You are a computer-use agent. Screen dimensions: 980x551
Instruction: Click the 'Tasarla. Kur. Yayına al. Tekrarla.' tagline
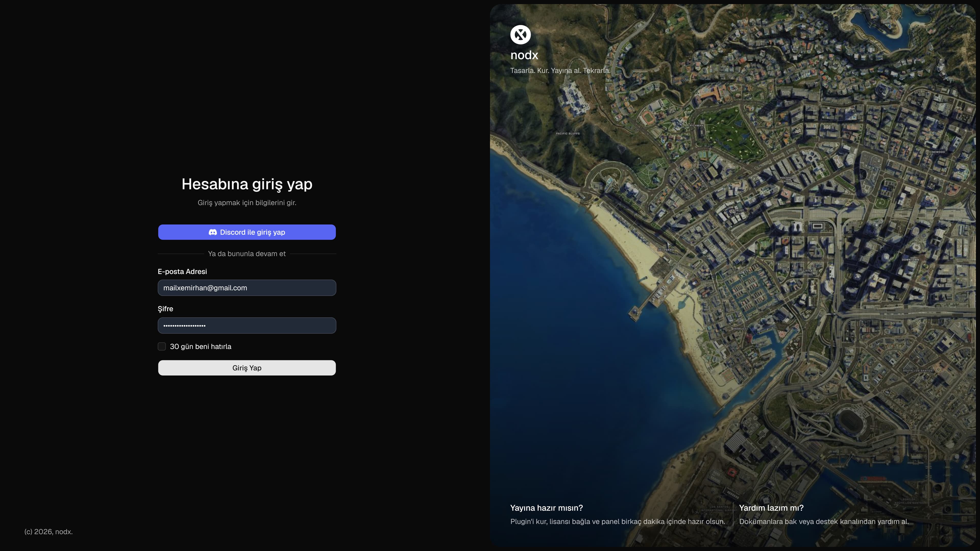pyautogui.click(x=560, y=70)
